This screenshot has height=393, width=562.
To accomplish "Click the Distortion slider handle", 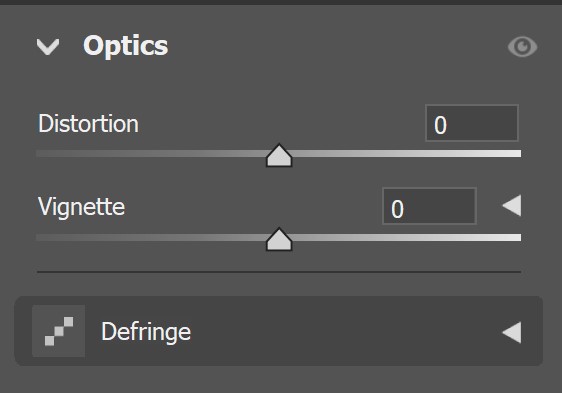I will click(x=279, y=156).
